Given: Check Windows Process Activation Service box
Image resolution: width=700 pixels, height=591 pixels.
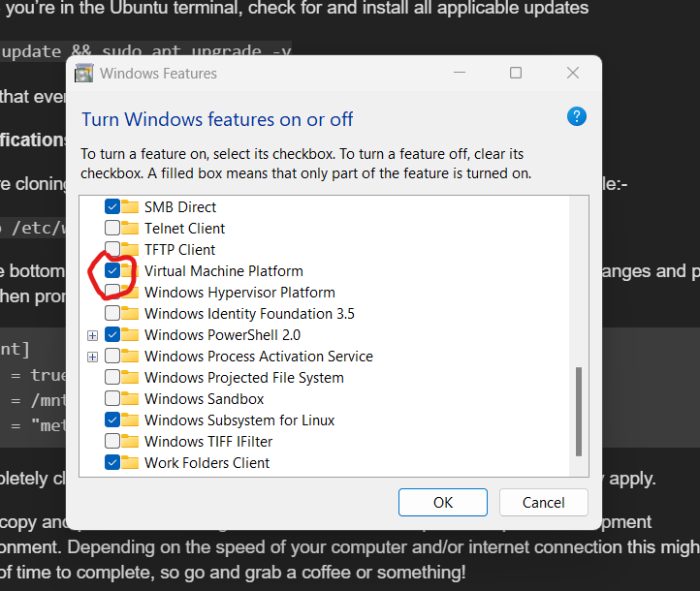Looking at the screenshot, I should 112,356.
